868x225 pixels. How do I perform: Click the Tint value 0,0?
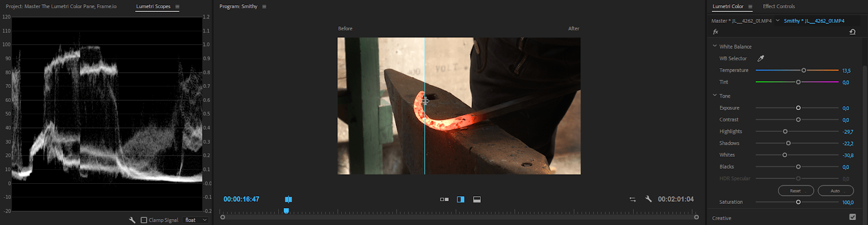pos(846,82)
